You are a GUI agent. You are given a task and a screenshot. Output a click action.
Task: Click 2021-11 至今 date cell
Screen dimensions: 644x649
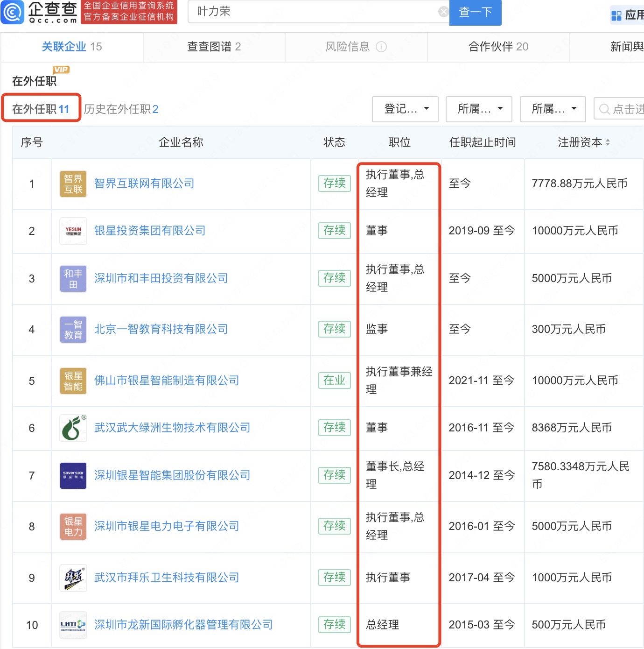click(x=482, y=381)
